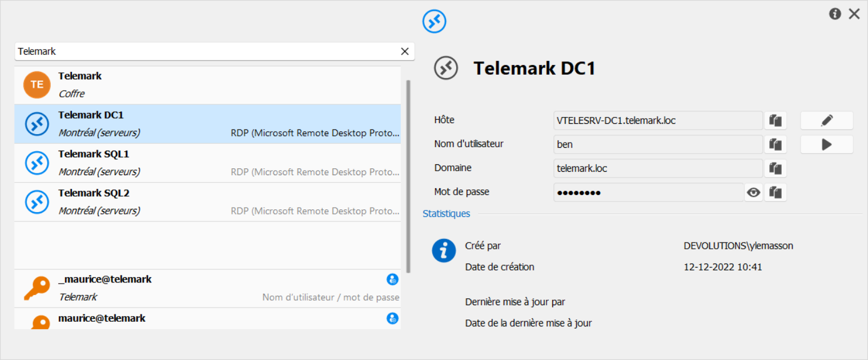Viewport: 868px width, 360px height.
Task: Copy the Nom d'utilisateur value
Action: pyautogui.click(x=775, y=144)
